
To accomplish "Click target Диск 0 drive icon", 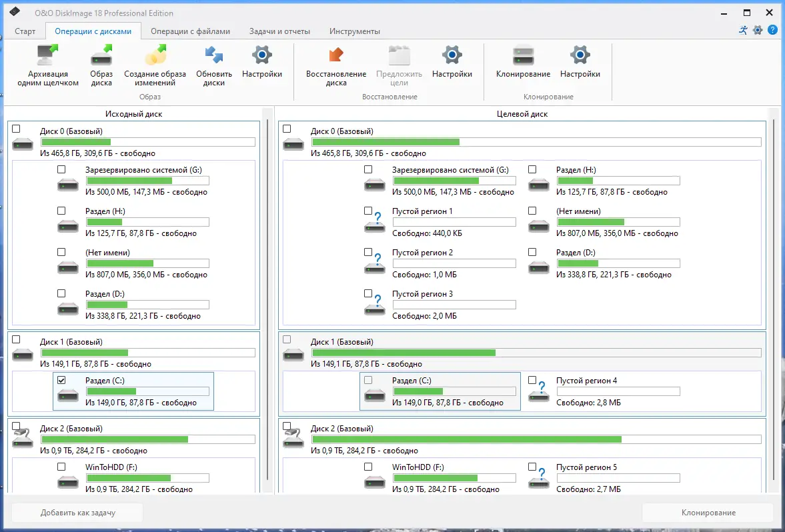I will tap(293, 145).
